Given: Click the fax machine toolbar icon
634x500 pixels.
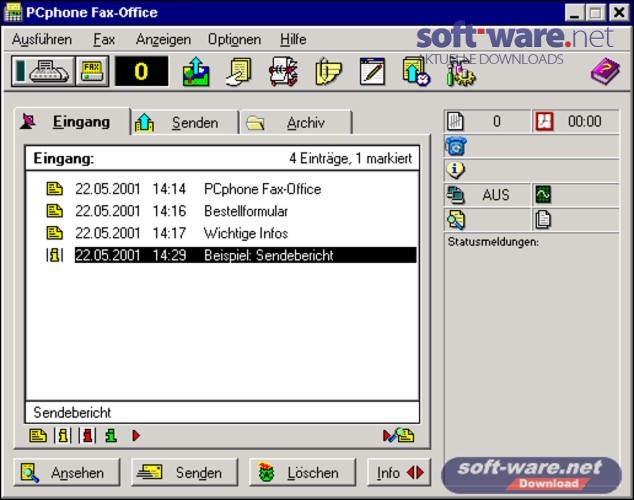Looking at the screenshot, I should (x=43, y=71).
